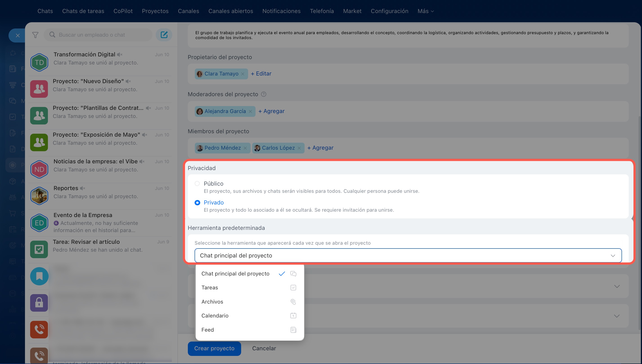Select the Público privacy radio button
Viewport: 642px width, 364px height.
point(197,184)
